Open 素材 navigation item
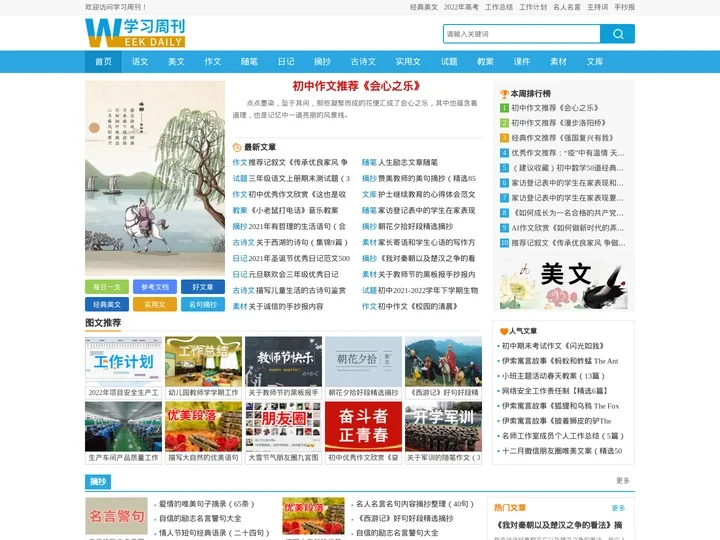This screenshot has height=540, width=720. (x=558, y=62)
